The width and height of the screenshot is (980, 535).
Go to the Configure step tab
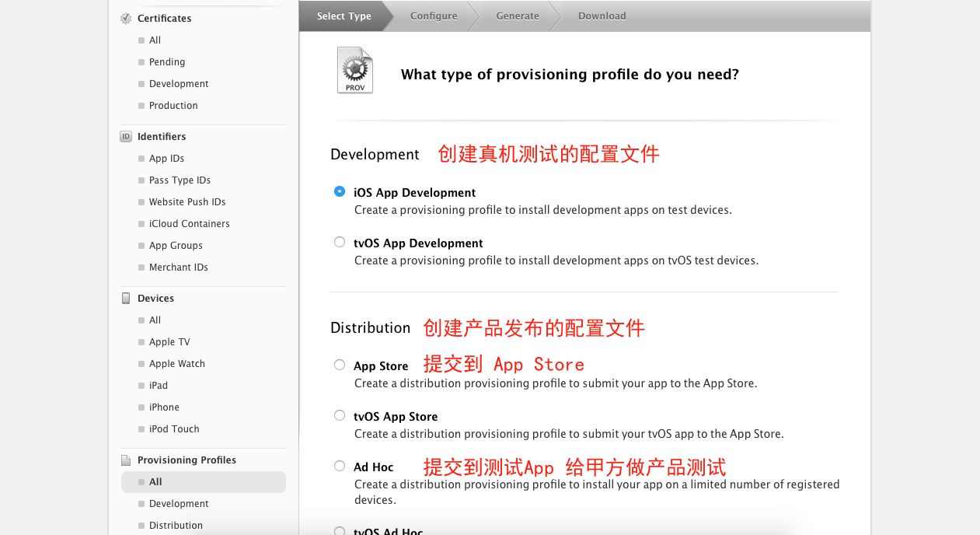434,16
